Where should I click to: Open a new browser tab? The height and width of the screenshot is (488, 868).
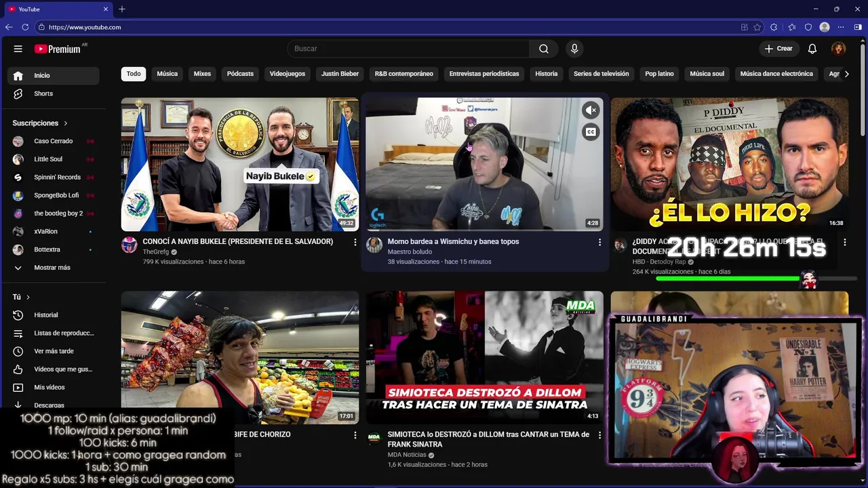point(122,9)
